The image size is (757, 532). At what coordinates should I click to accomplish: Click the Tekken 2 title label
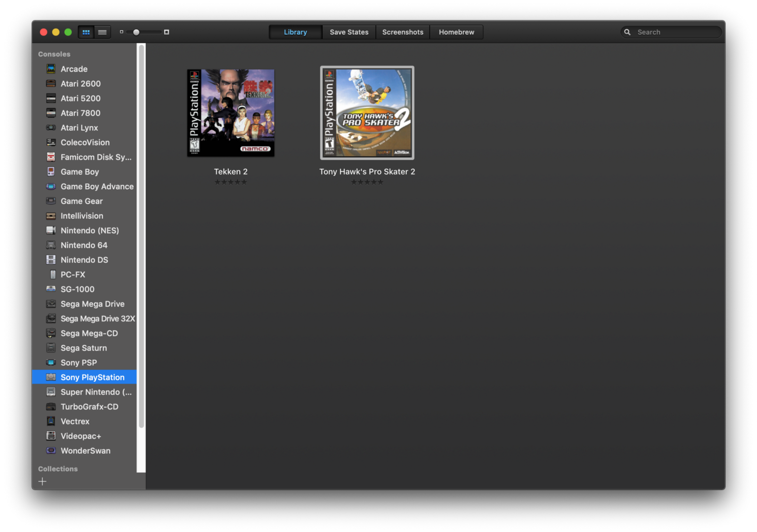[x=231, y=171]
